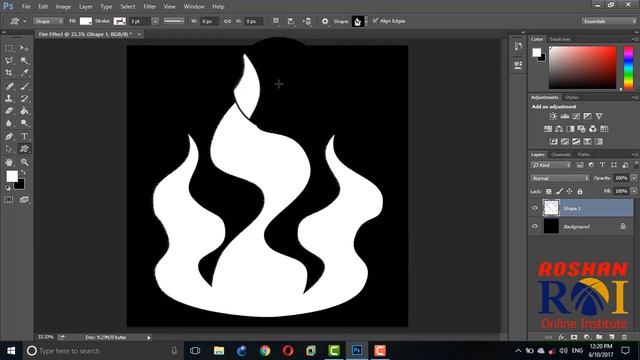Screen dimensions: 640x360
Task: Add a Curves adjustment
Action: [x=576, y=116]
